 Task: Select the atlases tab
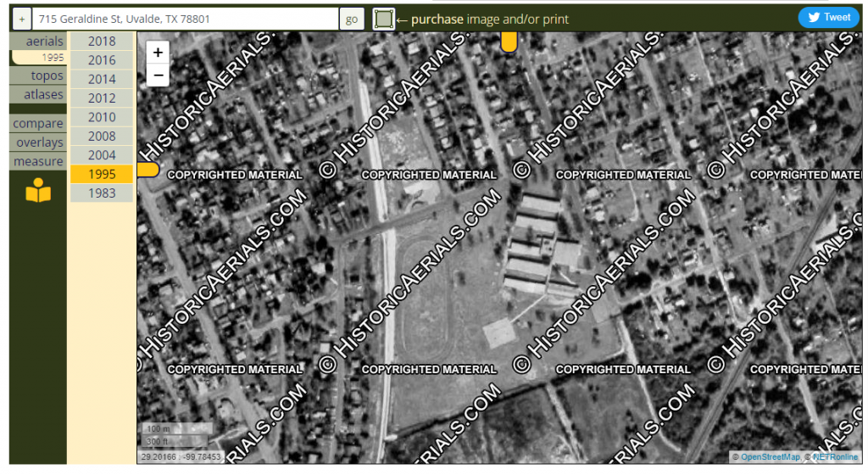point(38,94)
